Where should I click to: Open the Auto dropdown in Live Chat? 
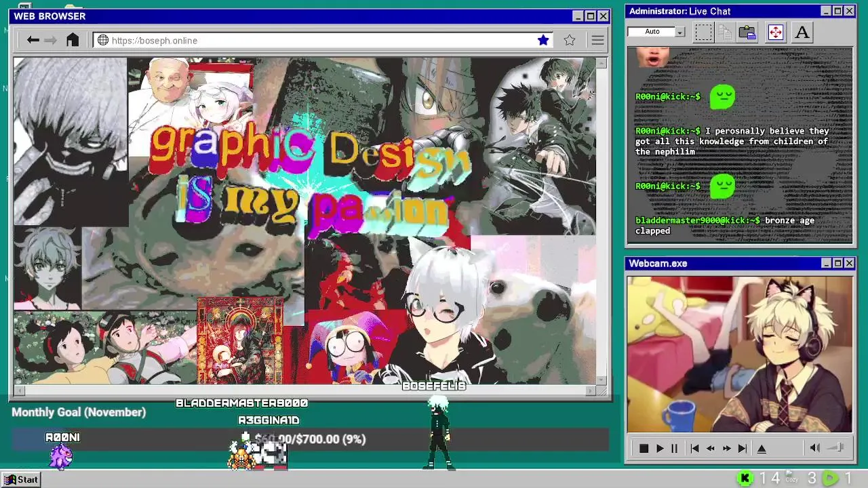[x=680, y=32]
